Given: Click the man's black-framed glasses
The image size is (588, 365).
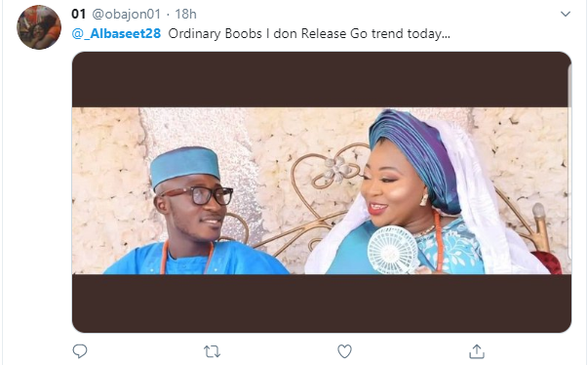Looking at the screenshot, I should [x=203, y=195].
